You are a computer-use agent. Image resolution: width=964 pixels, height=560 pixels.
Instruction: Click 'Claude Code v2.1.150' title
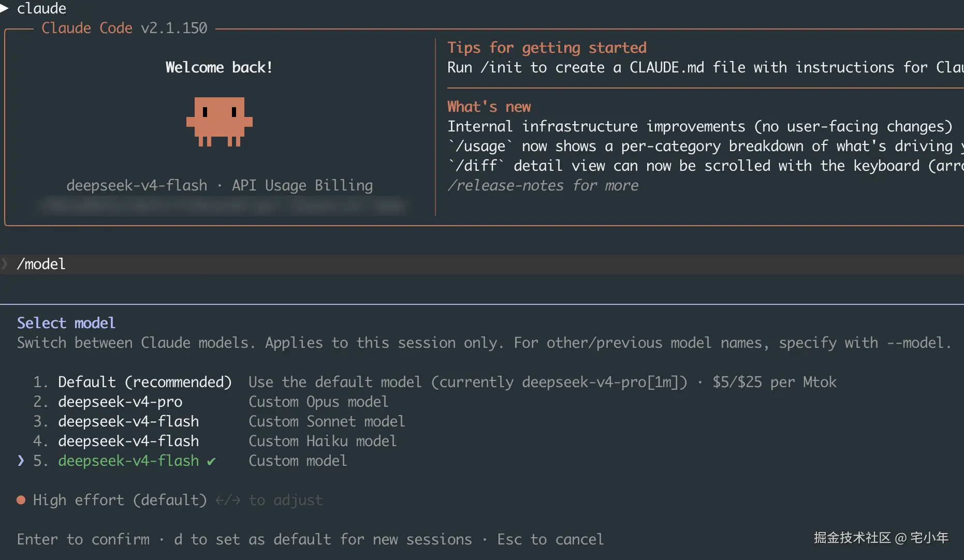click(x=124, y=28)
